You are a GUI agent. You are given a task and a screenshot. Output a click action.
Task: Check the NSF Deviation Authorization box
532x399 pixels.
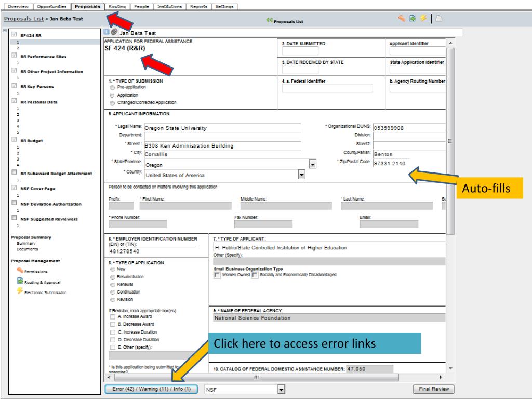tap(14, 203)
